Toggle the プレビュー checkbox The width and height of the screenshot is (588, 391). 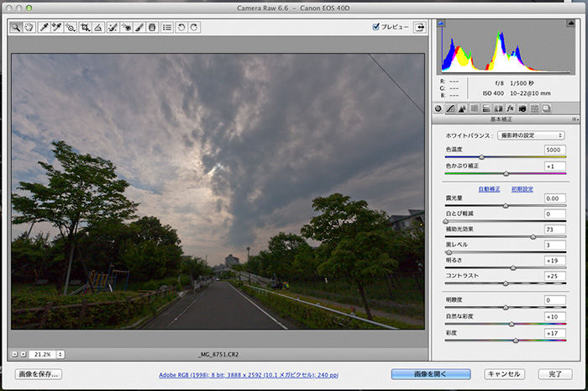pos(376,27)
